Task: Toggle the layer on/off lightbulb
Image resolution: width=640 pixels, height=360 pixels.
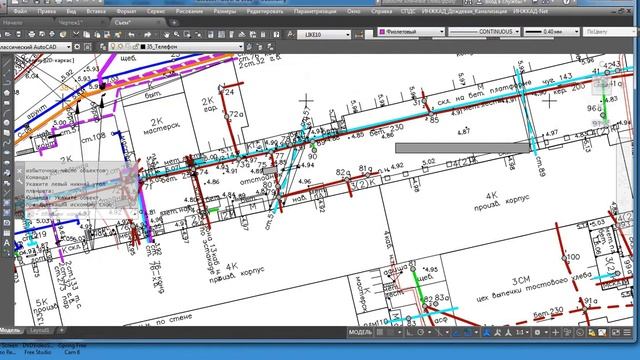Action: tap(113, 47)
